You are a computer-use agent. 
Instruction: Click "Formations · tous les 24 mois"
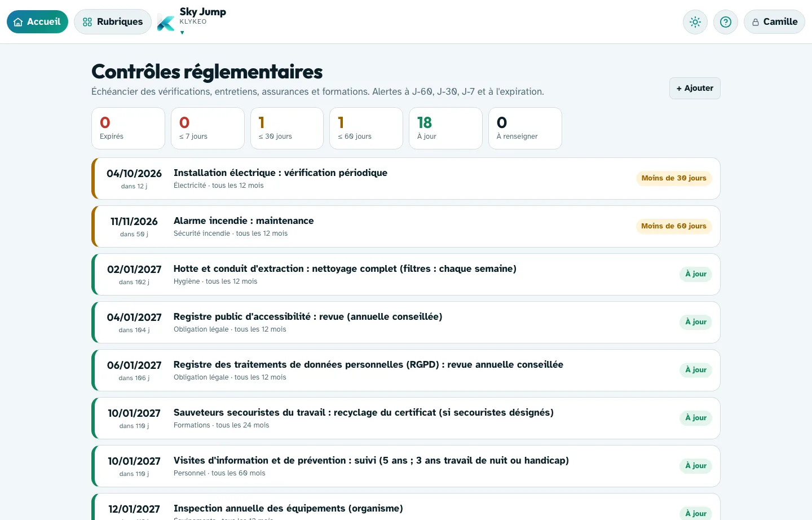(x=222, y=425)
